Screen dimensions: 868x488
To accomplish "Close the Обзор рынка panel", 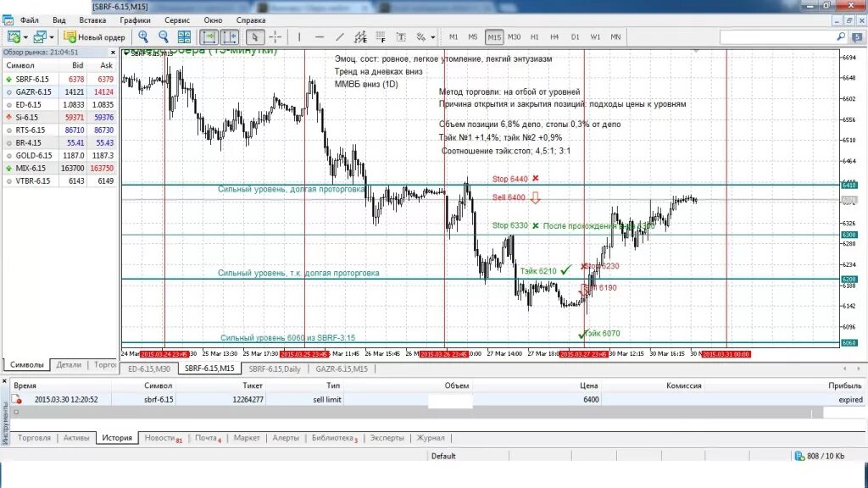I will pos(113,53).
